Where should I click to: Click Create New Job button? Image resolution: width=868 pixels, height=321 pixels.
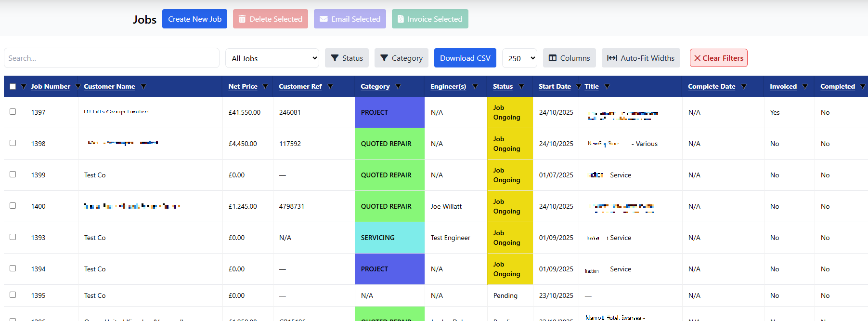coord(194,19)
